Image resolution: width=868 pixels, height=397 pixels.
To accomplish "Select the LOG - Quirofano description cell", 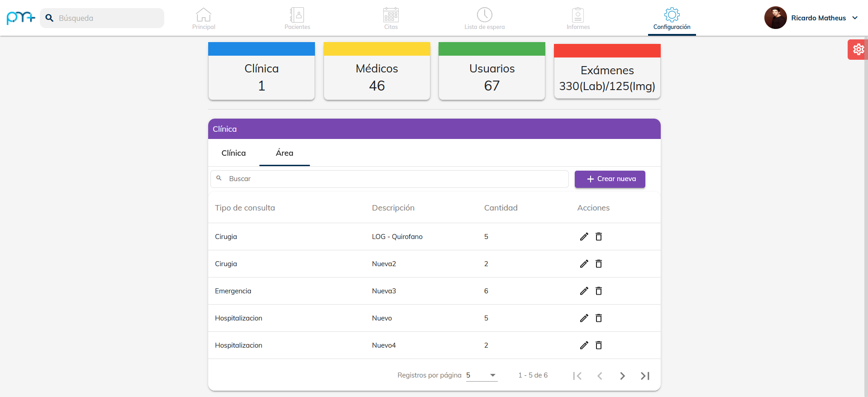I will click(397, 237).
